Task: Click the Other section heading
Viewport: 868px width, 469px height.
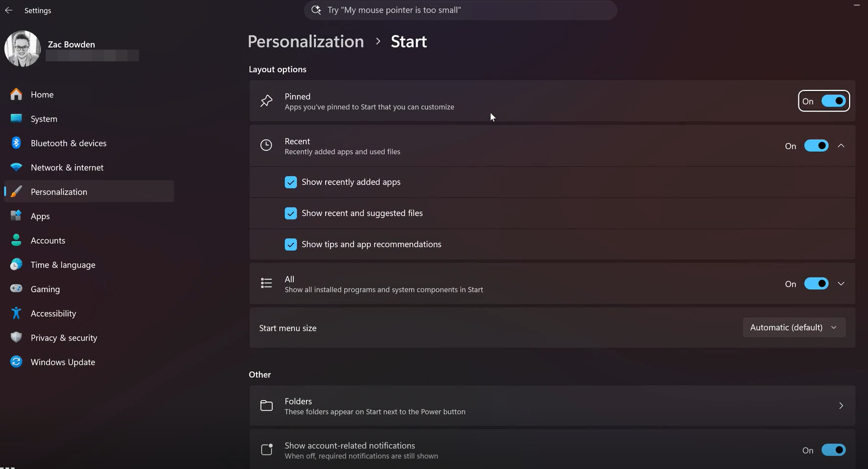Action: point(260,374)
